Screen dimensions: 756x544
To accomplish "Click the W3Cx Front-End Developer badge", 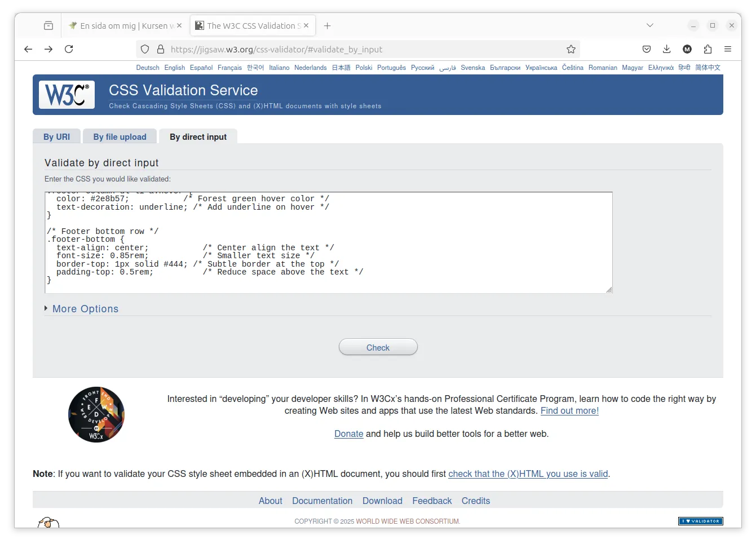I will pos(96,414).
